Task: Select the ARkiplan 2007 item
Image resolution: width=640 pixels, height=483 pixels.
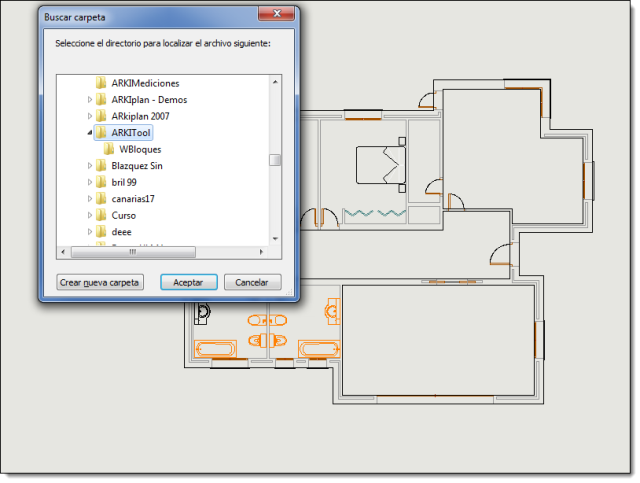Action: pos(140,116)
